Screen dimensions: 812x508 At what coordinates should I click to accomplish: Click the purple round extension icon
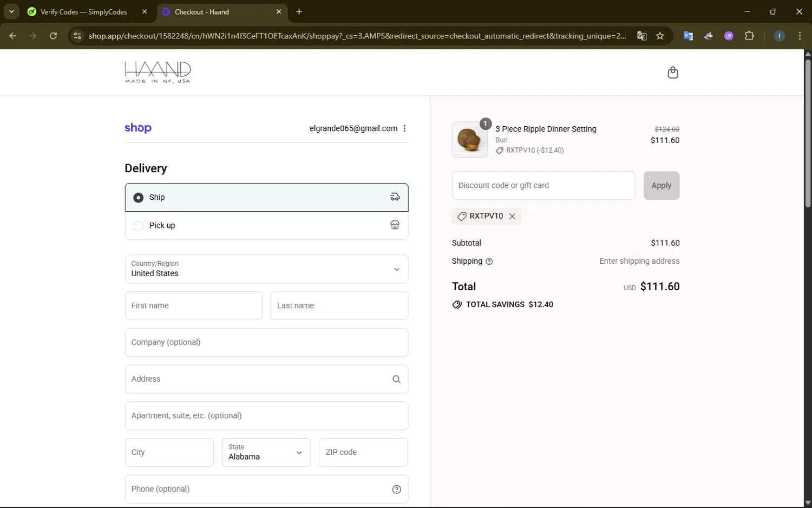coord(729,36)
